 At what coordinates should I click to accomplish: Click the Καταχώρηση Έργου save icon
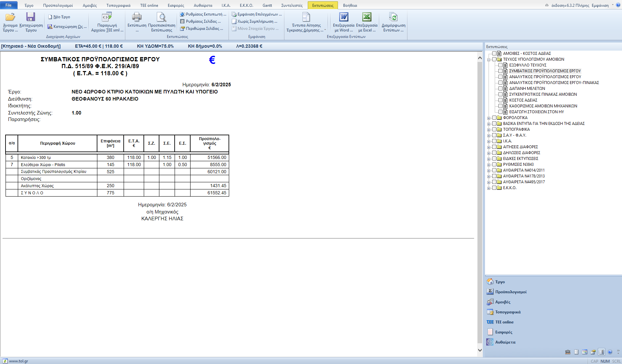click(31, 17)
